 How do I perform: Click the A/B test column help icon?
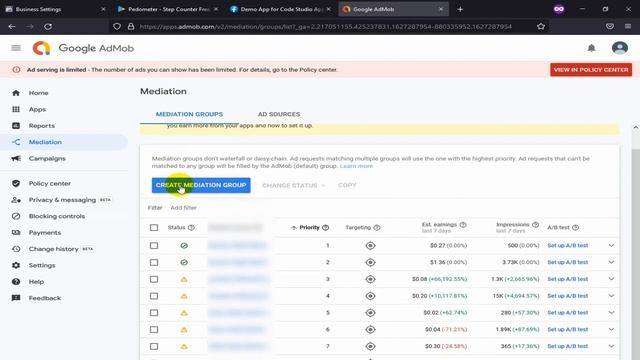click(575, 228)
